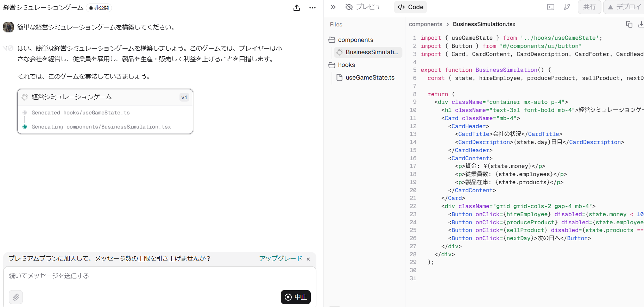Open the v1 version badge
644x307 pixels.
[x=184, y=98]
